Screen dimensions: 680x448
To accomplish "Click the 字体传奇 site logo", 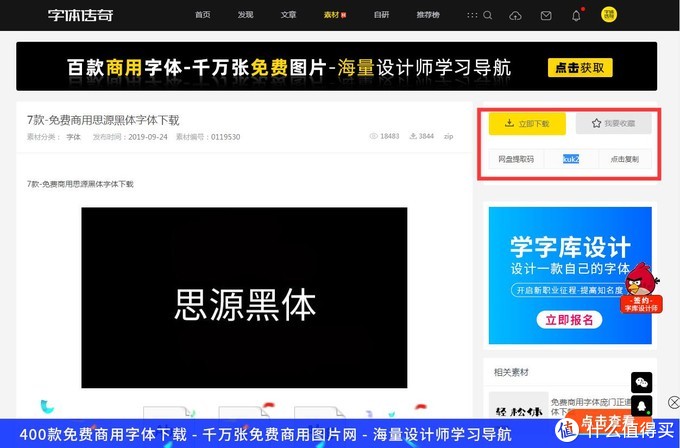I will click(x=80, y=15).
